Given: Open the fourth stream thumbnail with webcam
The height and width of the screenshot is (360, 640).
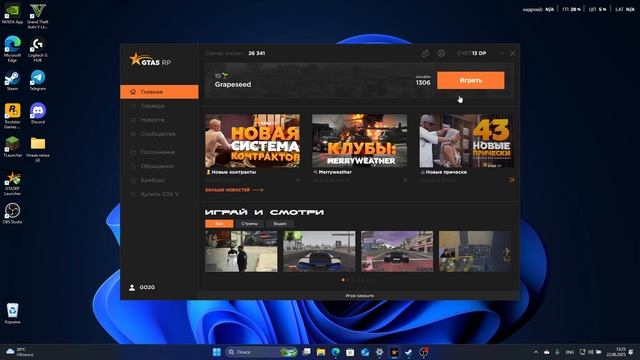Looking at the screenshot, I should click(x=475, y=251).
